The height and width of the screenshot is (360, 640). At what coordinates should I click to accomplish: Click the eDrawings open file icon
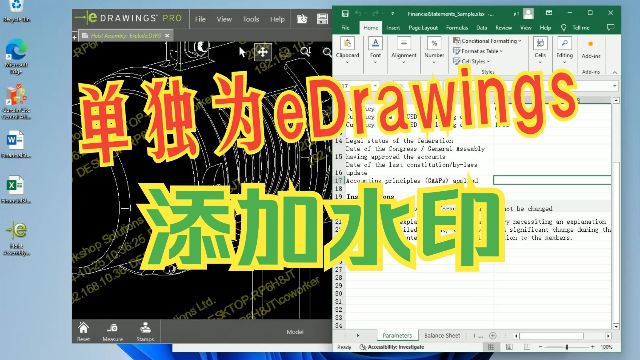tap(302, 19)
